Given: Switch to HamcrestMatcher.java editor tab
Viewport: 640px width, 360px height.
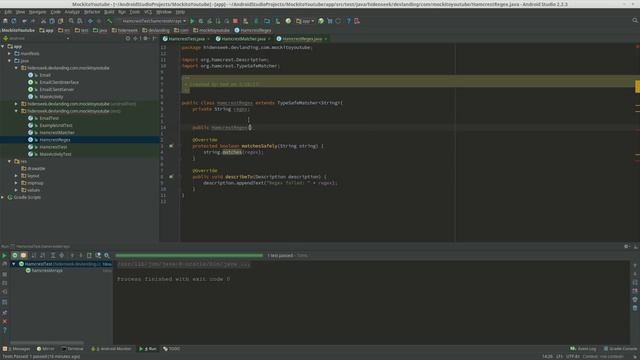Looking at the screenshot, I should pos(243,39).
